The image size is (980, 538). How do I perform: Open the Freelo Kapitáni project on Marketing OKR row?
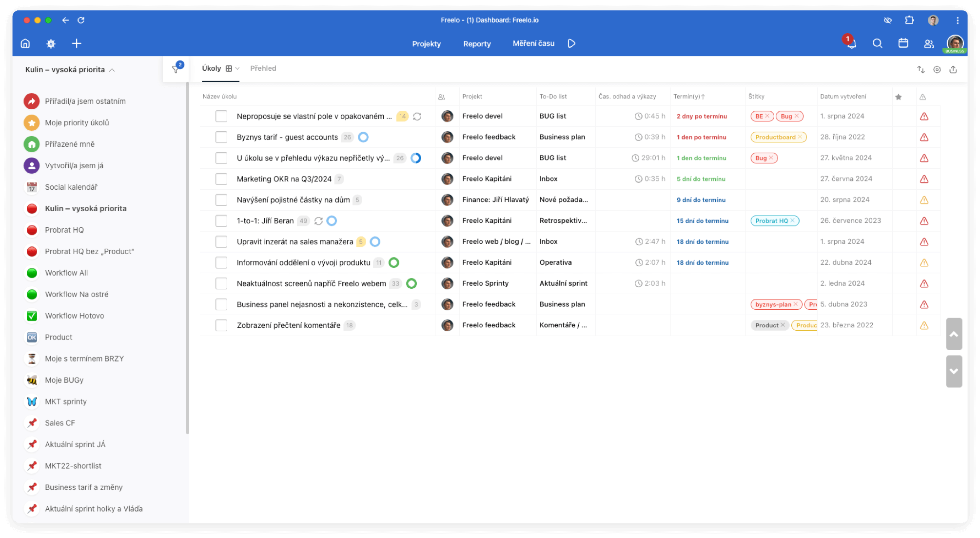click(487, 179)
